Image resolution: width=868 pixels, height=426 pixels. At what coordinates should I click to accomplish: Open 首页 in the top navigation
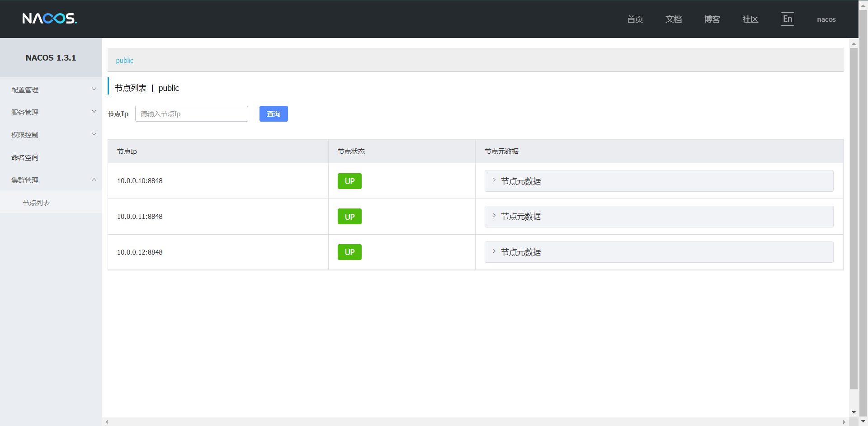click(x=635, y=19)
